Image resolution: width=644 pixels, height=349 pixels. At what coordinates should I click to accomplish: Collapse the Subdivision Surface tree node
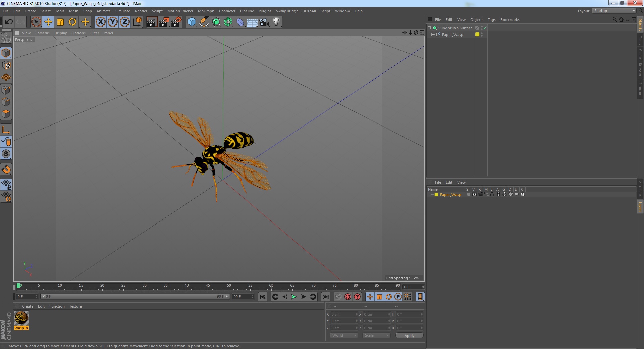point(429,28)
